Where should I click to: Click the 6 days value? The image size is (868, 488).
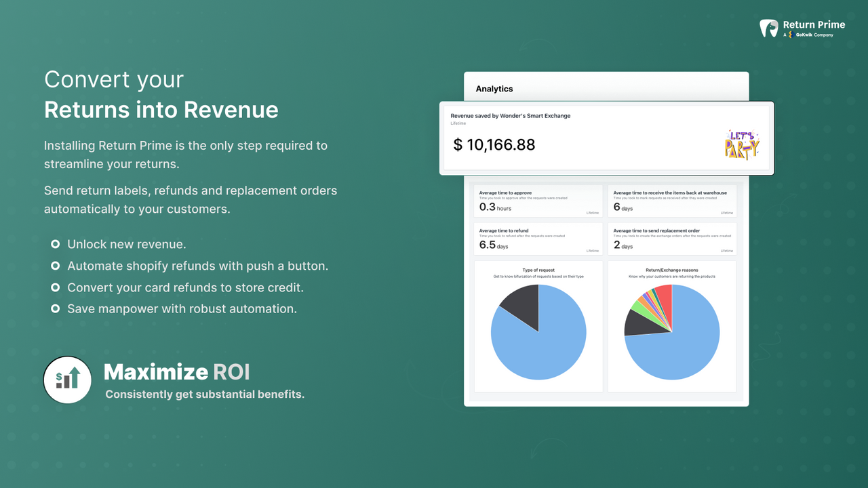click(623, 207)
